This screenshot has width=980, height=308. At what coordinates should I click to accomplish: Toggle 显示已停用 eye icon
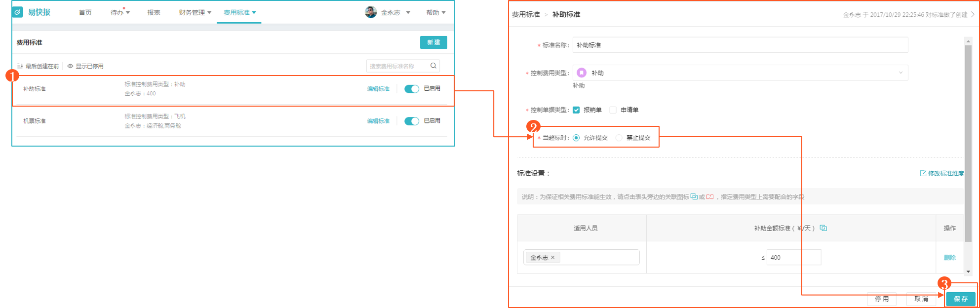click(x=70, y=66)
